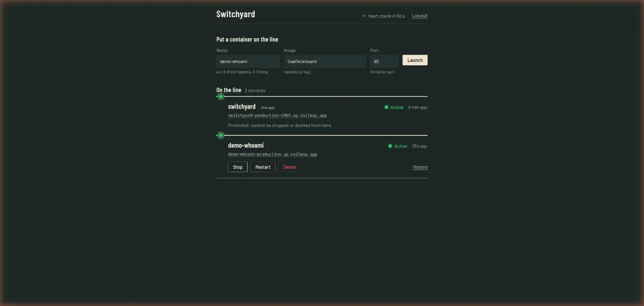Focus the Name input field

[x=248, y=62]
